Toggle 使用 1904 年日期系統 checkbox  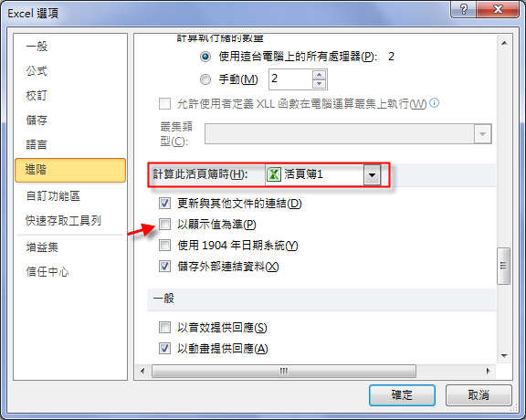[164, 246]
